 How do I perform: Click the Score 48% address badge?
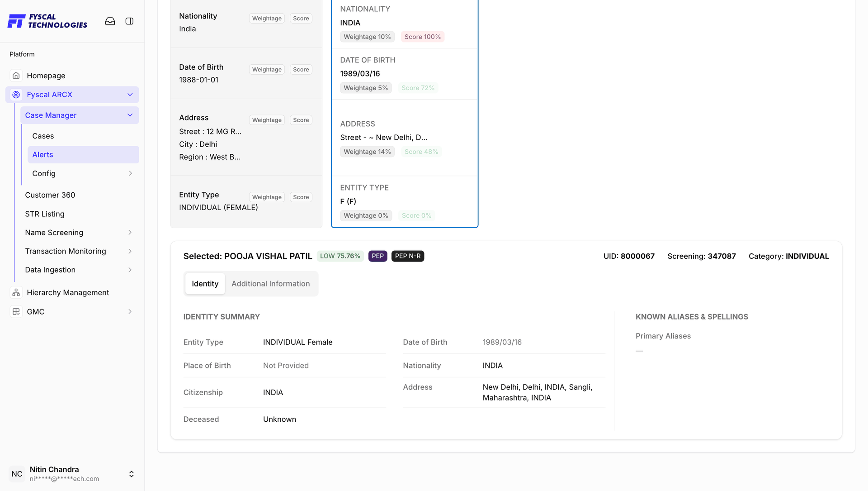[421, 152]
